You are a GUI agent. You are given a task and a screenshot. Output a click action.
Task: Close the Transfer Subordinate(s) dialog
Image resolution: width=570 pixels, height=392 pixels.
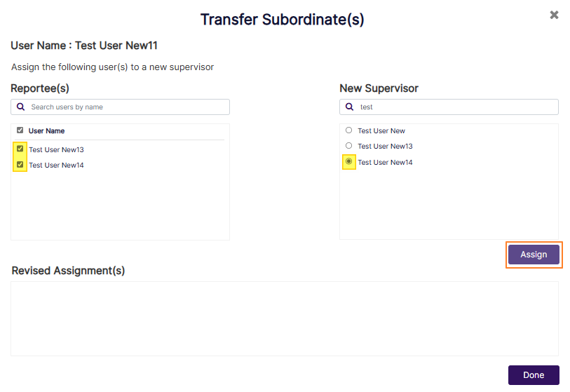point(554,15)
